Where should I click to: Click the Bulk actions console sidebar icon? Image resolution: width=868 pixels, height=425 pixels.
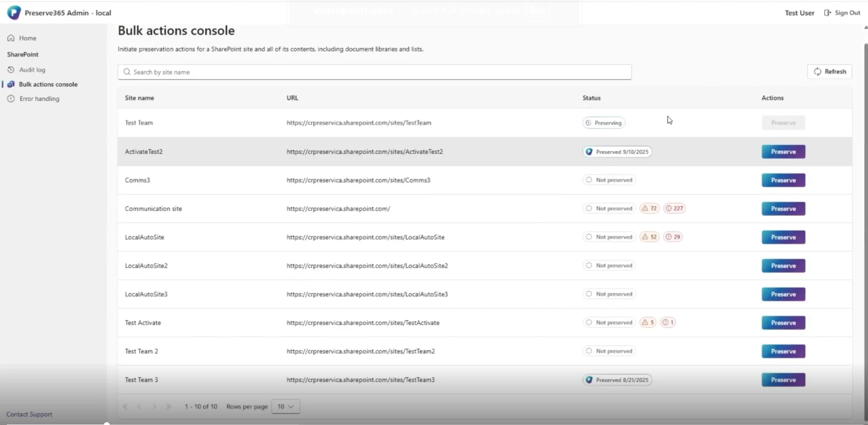click(x=11, y=84)
